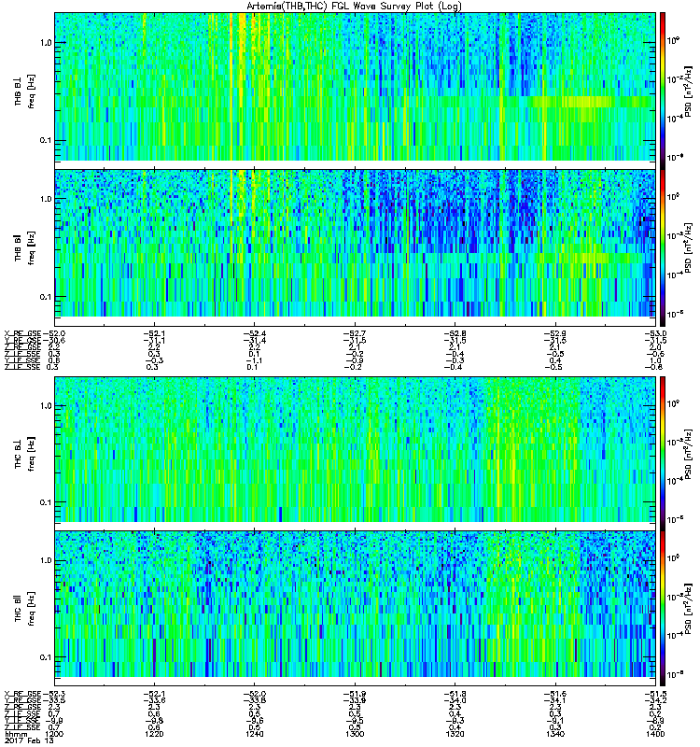Click the '1.0' frequency tick of THB B⊥ panel
This screenshot has width=700, height=747.
click(x=46, y=43)
